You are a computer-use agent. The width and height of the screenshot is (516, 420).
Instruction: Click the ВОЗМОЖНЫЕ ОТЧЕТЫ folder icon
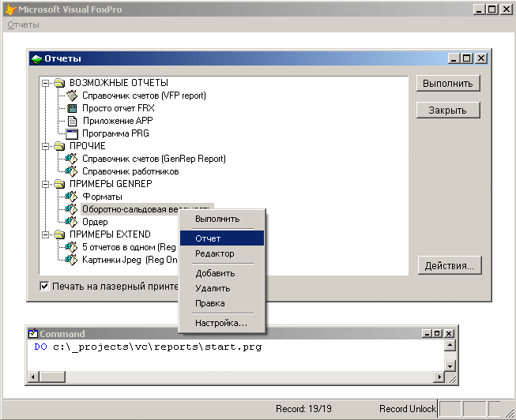[59, 83]
